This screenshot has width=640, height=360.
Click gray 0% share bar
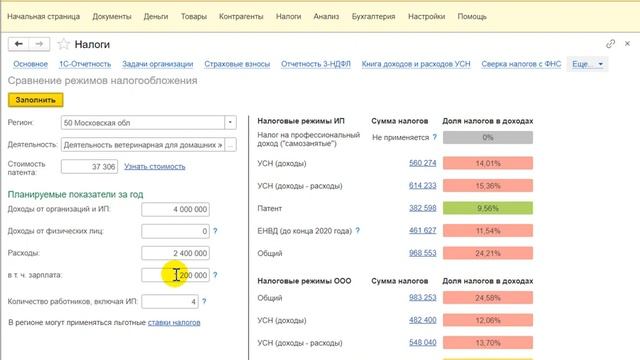pos(488,138)
